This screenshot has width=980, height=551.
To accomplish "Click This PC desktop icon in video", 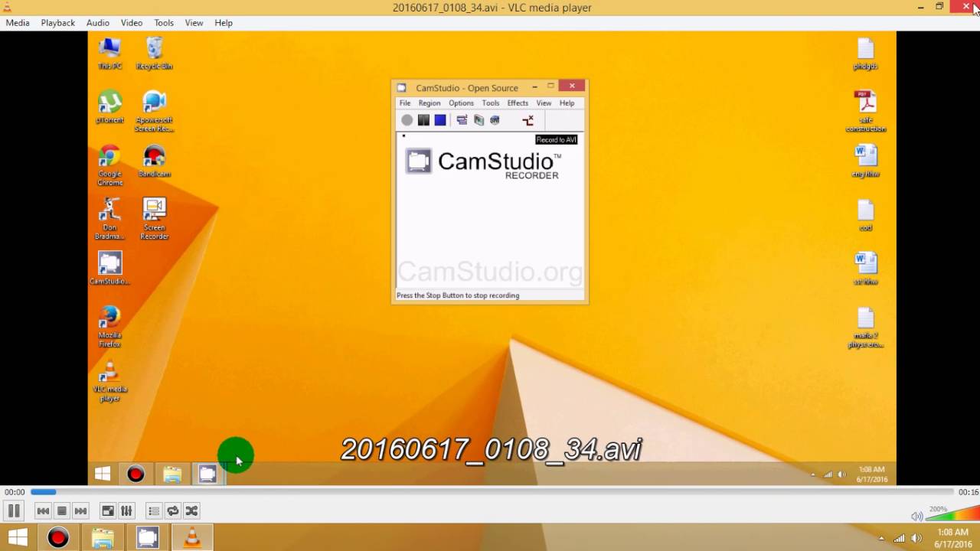I will click(109, 54).
